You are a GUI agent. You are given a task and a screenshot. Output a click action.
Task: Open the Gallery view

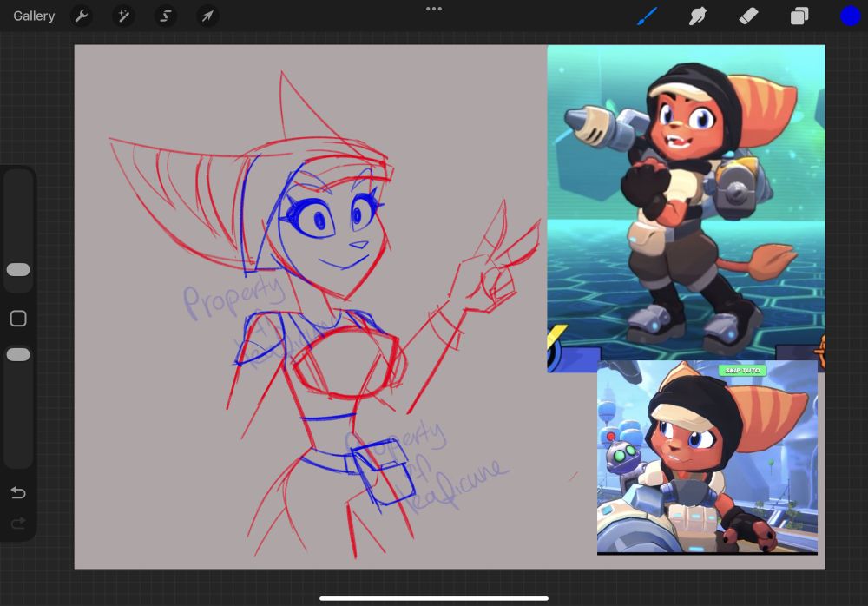pyautogui.click(x=34, y=16)
